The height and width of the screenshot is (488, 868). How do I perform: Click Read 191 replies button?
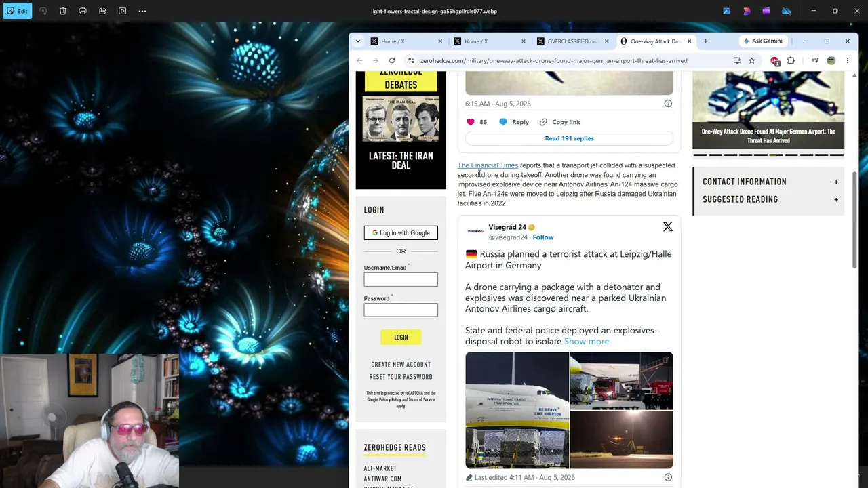(569, 138)
